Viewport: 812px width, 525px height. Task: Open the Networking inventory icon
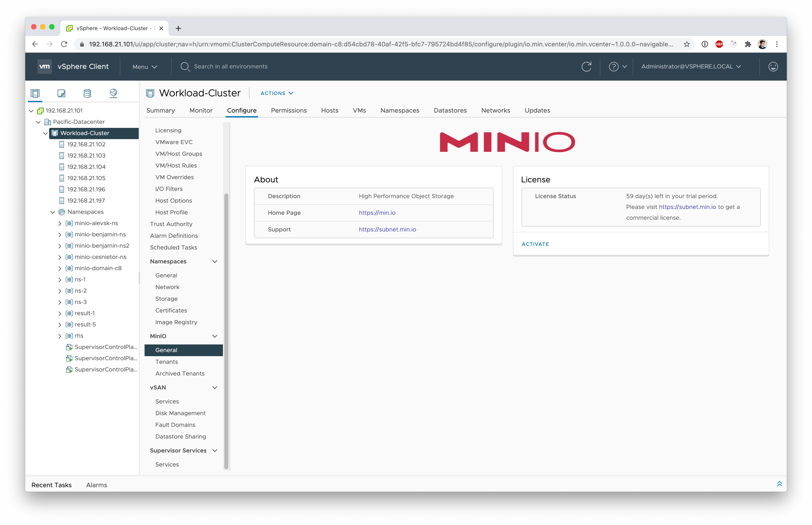pos(113,93)
